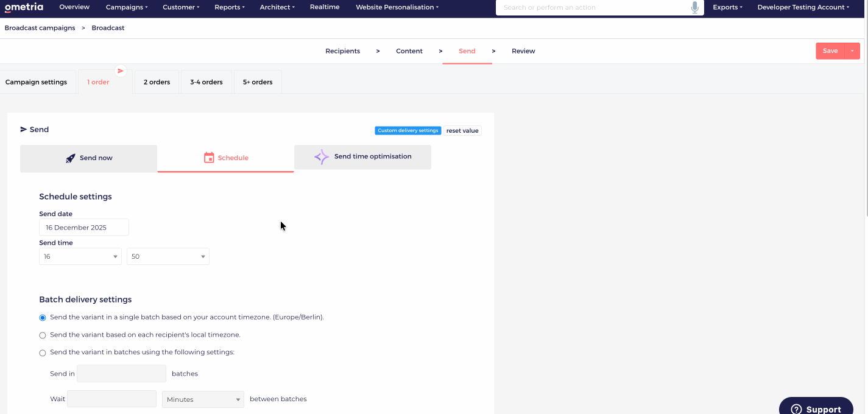
Task: Click the Wait duration field
Action: click(111, 399)
